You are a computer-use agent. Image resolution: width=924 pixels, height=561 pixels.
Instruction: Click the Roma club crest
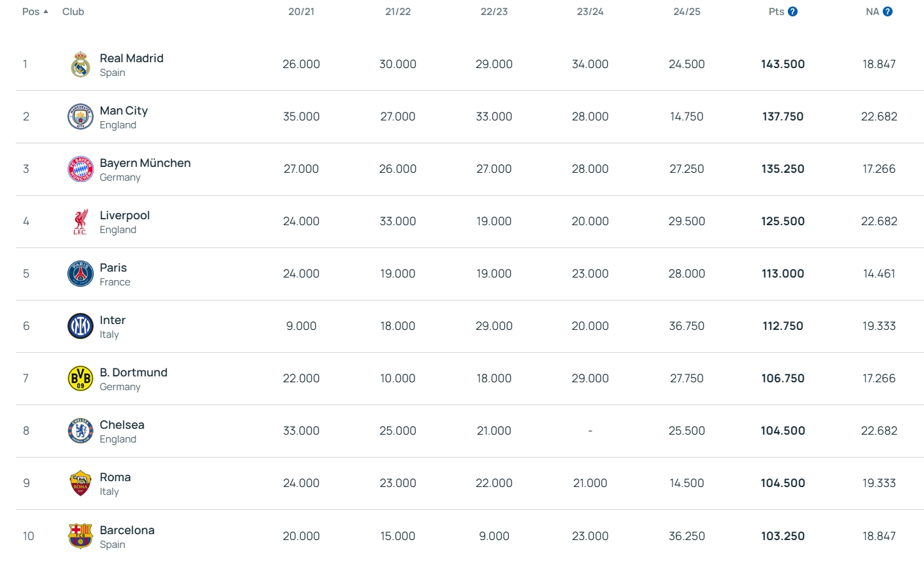pyautogui.click(x=81, y=483)
